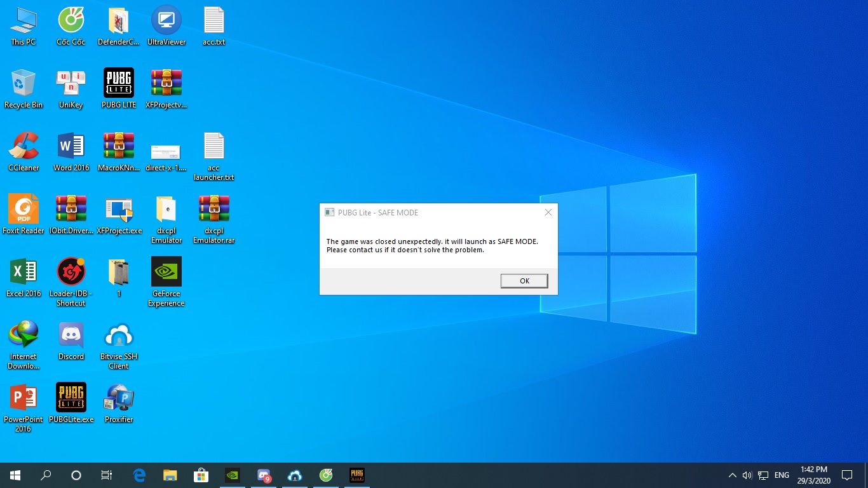
Task: Open Microsoft Store from the taskbar
Action: (x=201, y=475)
